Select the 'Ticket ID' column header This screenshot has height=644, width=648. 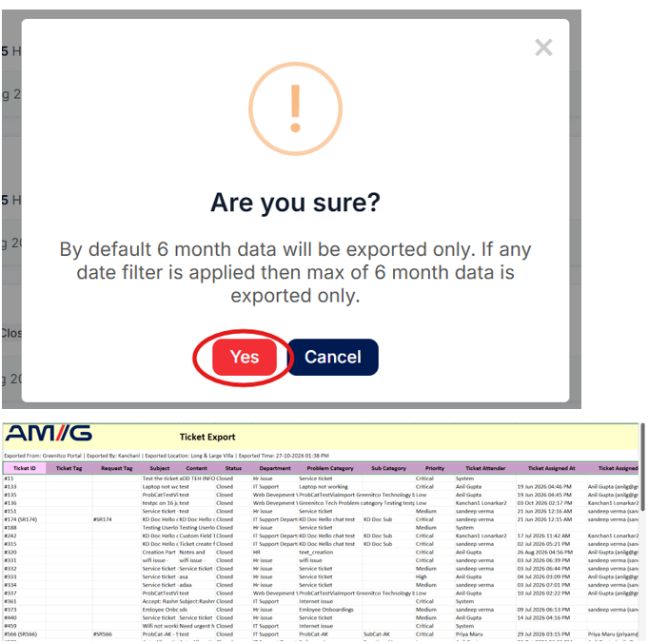25,468
